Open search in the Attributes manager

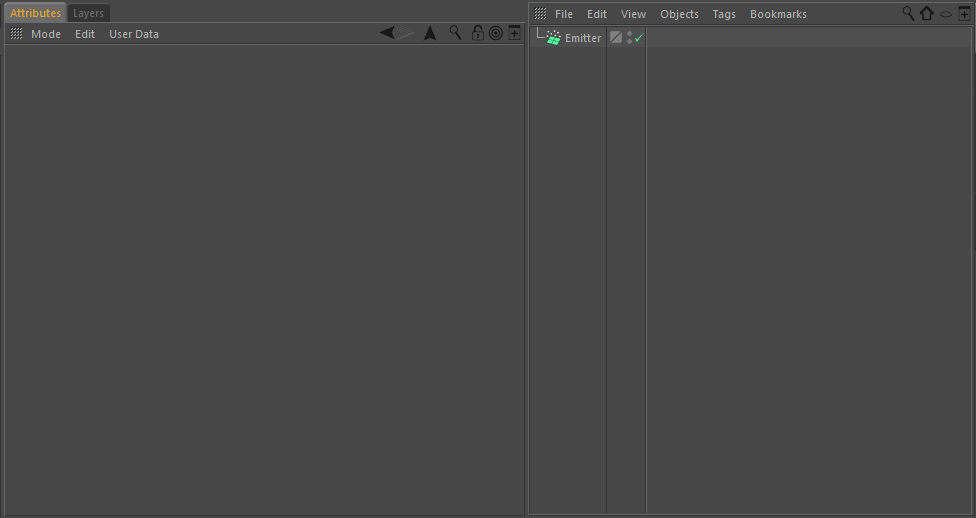(455, 33)
